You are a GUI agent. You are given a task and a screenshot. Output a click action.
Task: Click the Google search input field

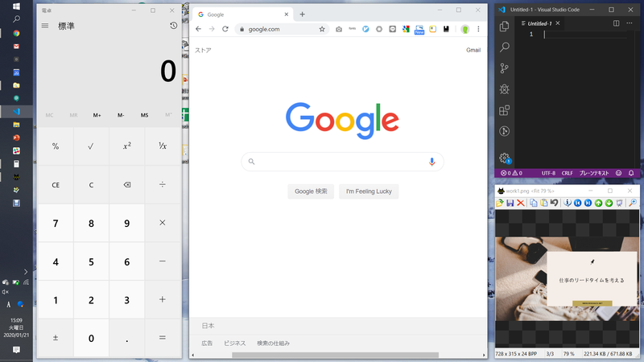pyautogui.click(x=342, y=162)
